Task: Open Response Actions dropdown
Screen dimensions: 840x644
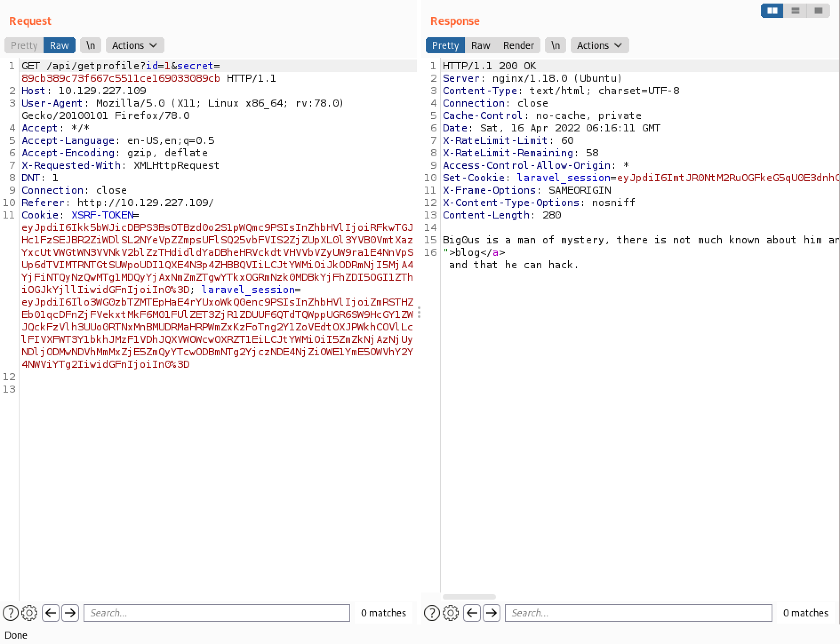Action: 600,45
